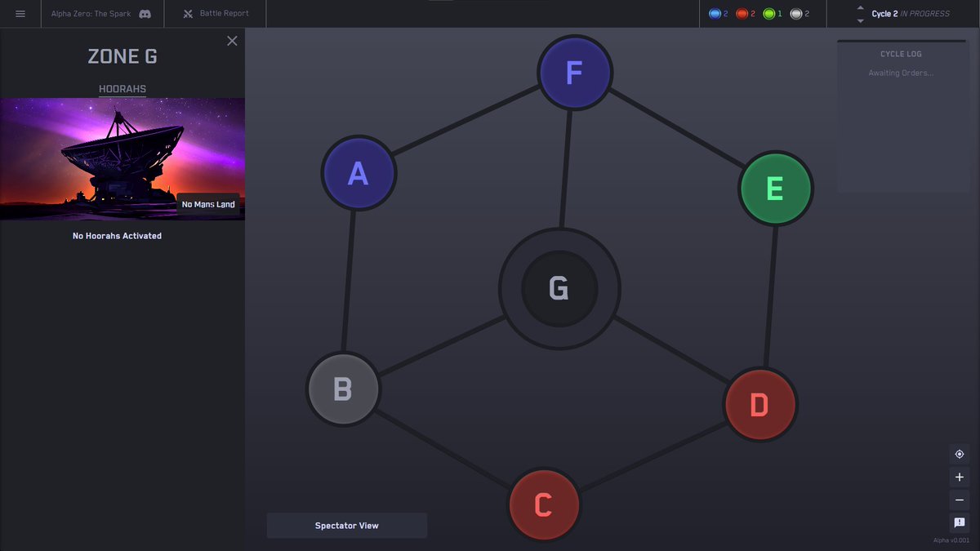The width and height of the screenshot is (980, 551).
Task: Select the red team counter icon
Action: point(742,14)
